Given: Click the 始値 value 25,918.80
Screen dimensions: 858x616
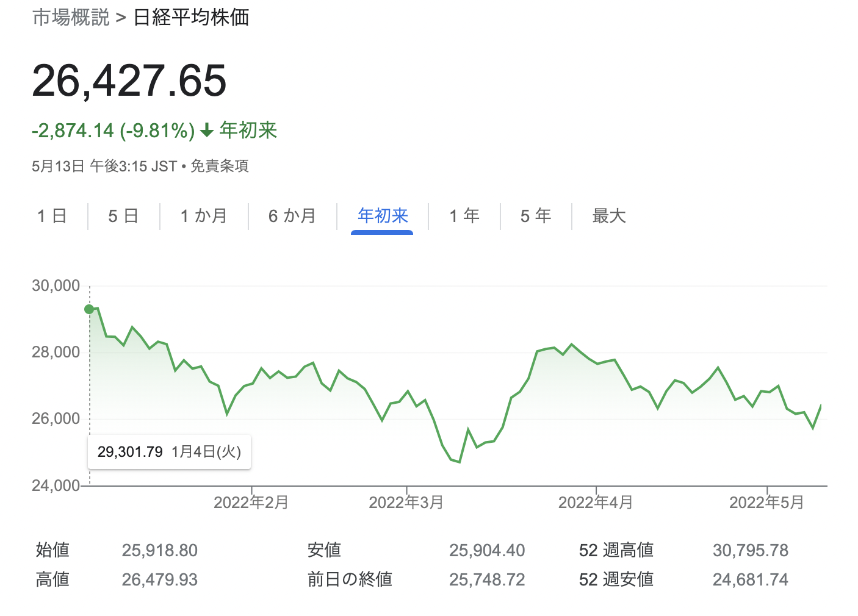Looking at the screenshot, I should click(x=160, y=551).
